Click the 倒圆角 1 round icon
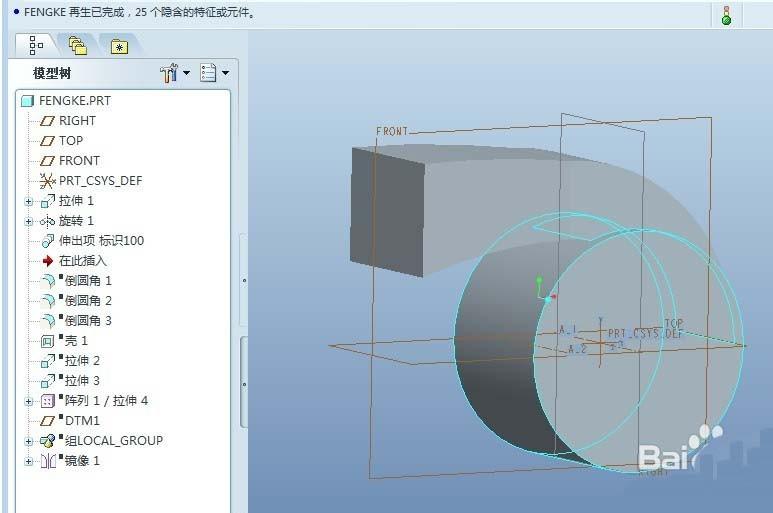 tap(48, 281)
